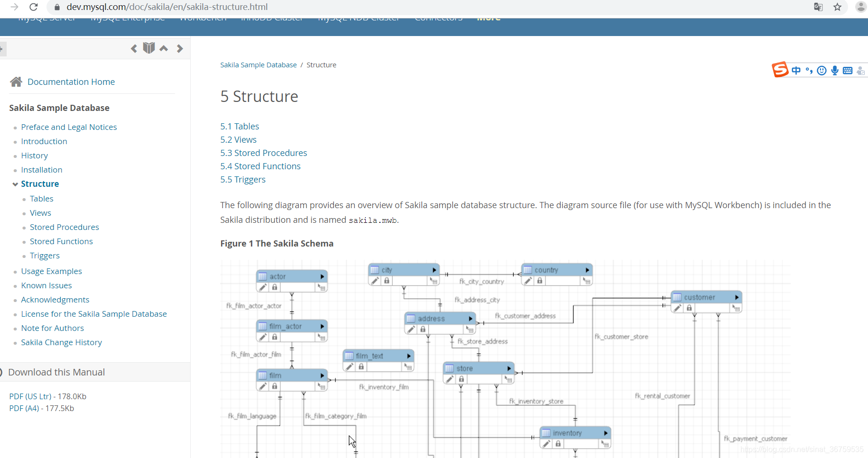Click the film_actor table pencil icon
Screen dimensions: 868x458
[x=262, y=337]
